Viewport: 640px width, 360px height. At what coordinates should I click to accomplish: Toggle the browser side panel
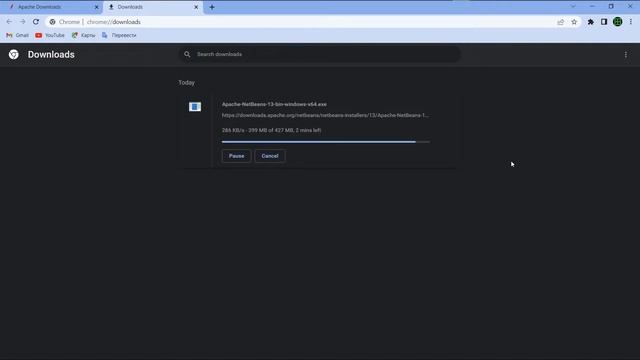tap(604, 22)
